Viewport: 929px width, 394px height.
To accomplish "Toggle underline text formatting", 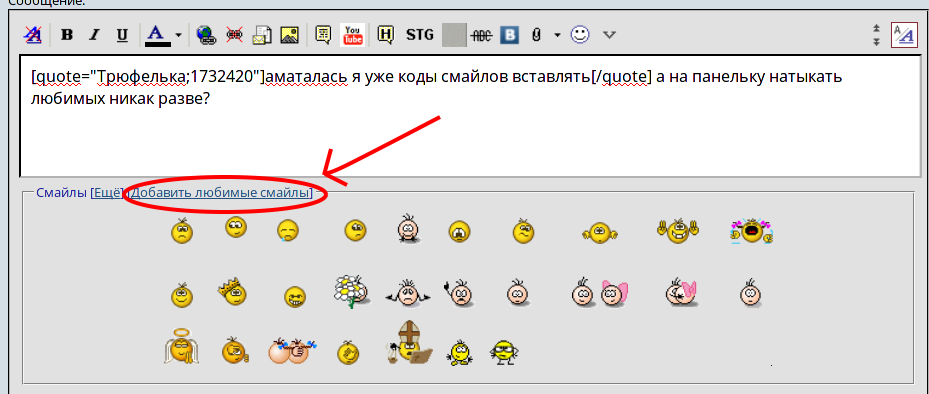I will point(122,35).
